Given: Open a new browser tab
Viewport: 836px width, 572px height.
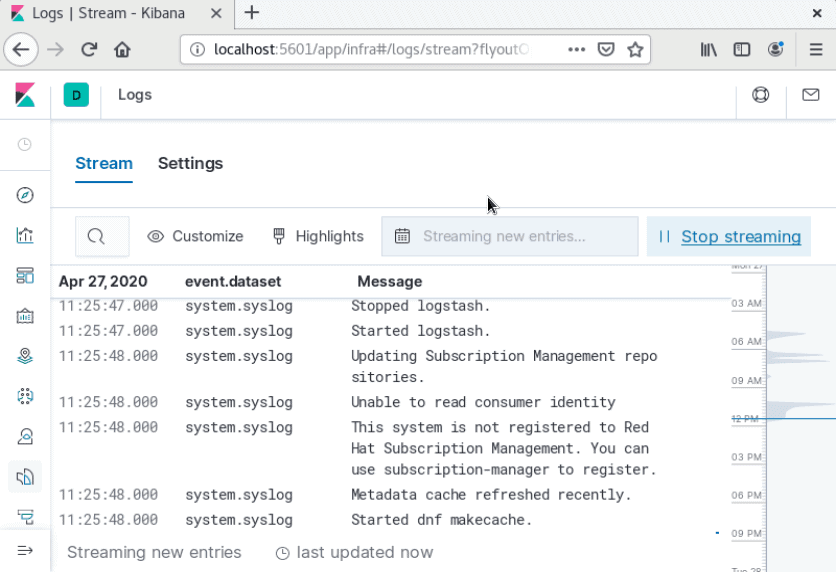Looking at the screenshot, I should coord(252,13).
